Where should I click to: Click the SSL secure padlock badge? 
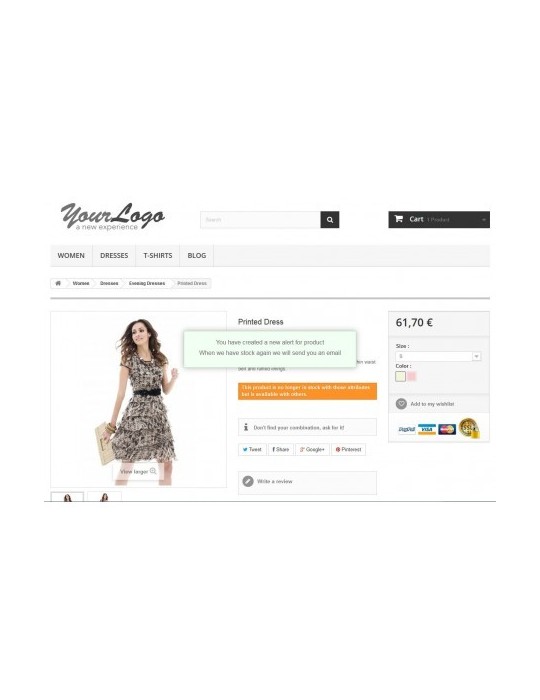click(469, 429)
